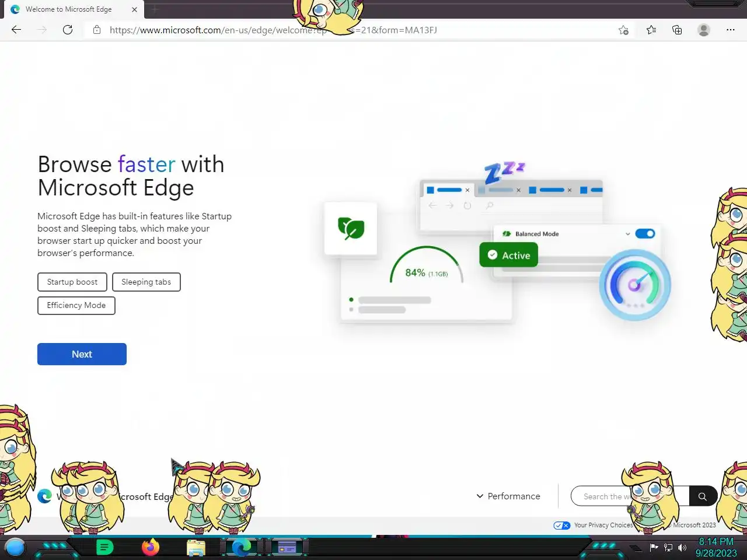Screen dimensions: 747x560
Task: Close the Welcome to Microsoft Edge tab
Action: point(134,9)
